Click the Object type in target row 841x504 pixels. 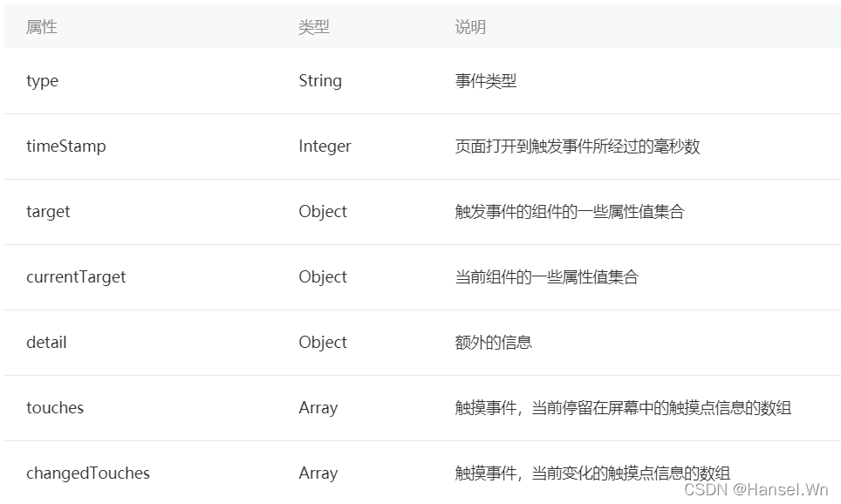(323, 212)
